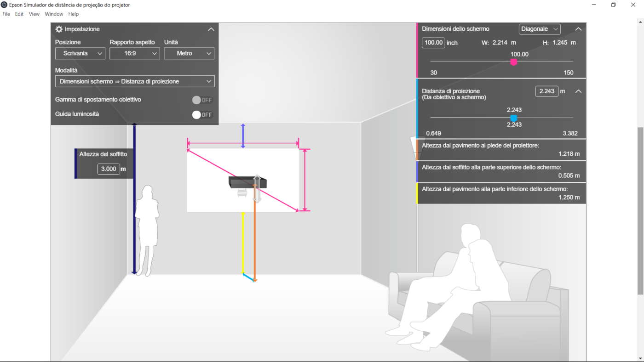This screenshot has width=644, height=362.
Task: Click the 'Modalità' label
Action: pyautogui.click(x=66, y=71)
